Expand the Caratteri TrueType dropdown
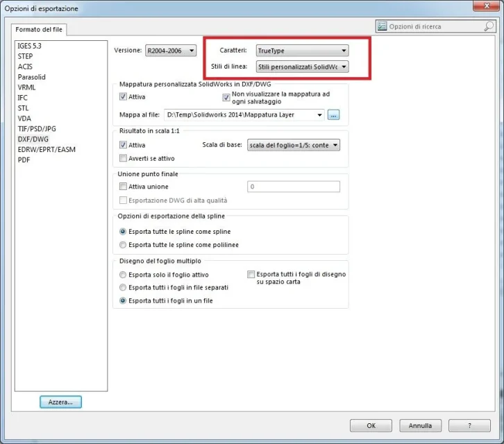The height and width of the screenshot is (444, 504). click(x=301, y=51)
